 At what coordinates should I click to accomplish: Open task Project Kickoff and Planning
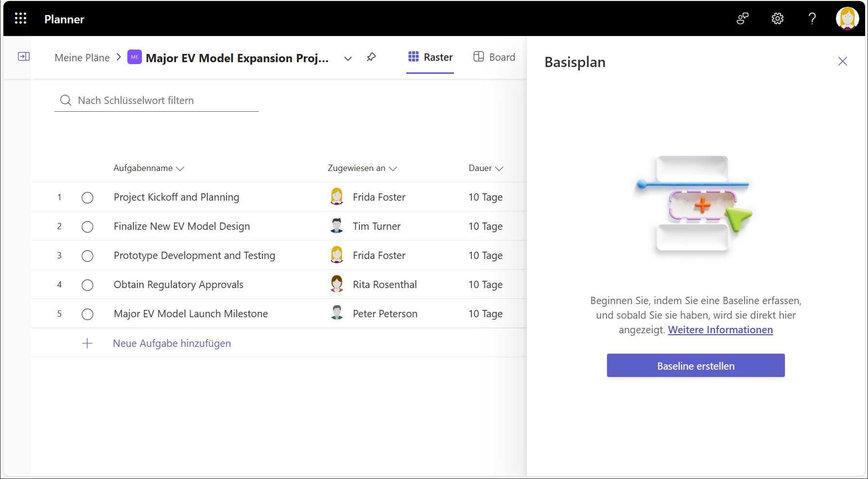[176, 197]
